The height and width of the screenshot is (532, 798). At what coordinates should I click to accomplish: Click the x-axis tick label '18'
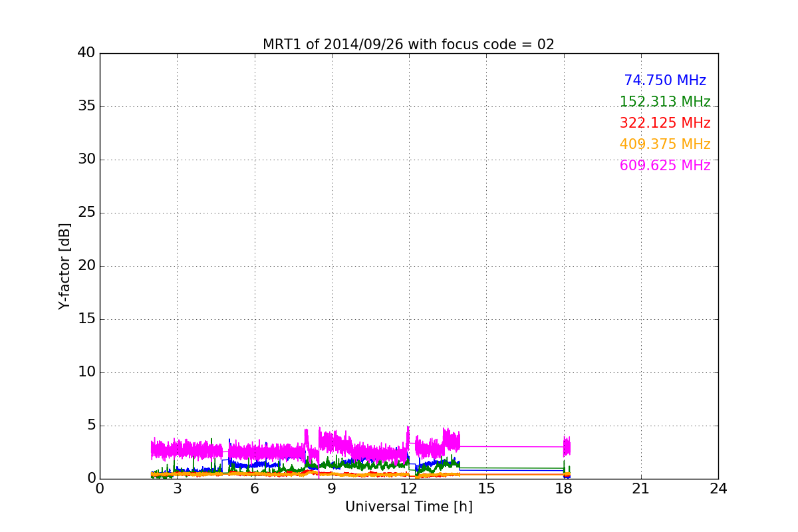[x=563, y=489]
